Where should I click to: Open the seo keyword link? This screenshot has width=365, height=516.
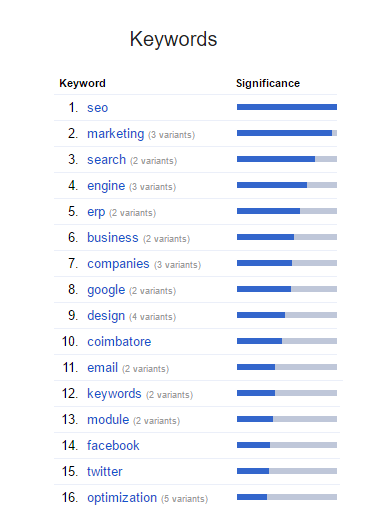(x=97, y=108)
